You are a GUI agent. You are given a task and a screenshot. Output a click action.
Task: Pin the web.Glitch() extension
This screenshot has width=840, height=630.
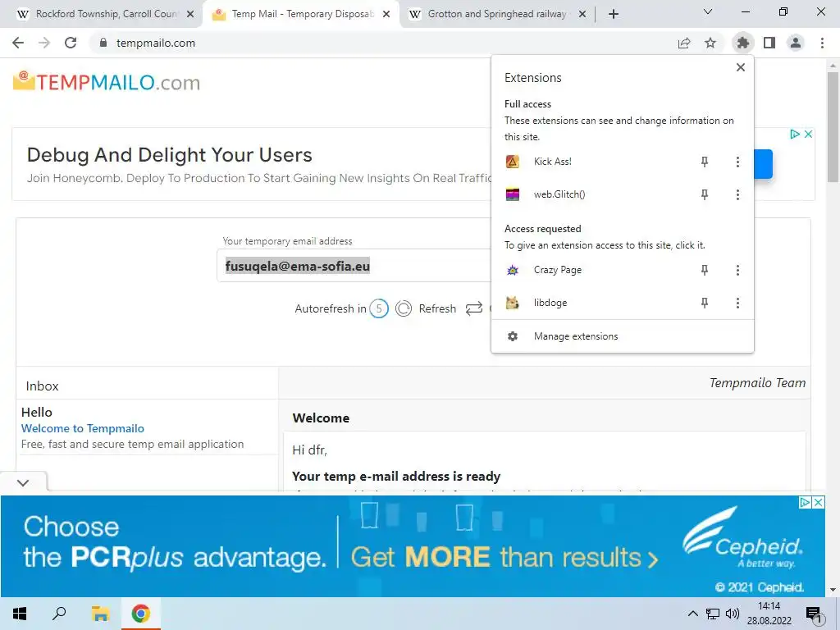[x=705, y=194]
